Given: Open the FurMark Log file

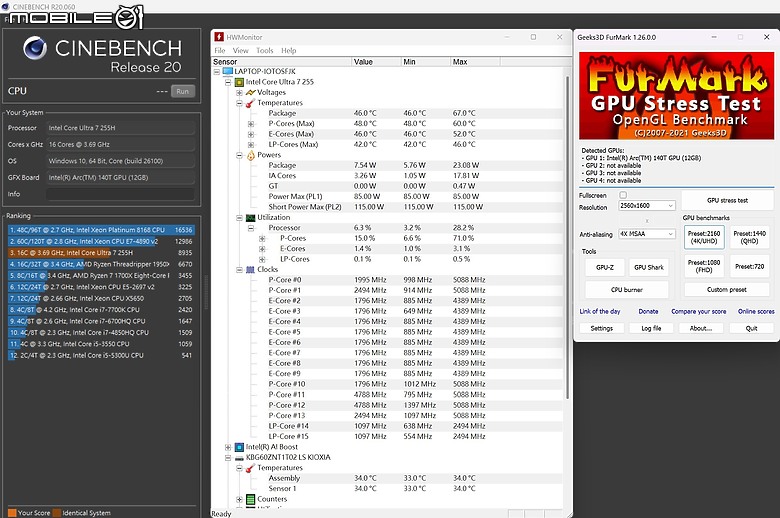Looking at the screenshot, I should coord(651,328).
